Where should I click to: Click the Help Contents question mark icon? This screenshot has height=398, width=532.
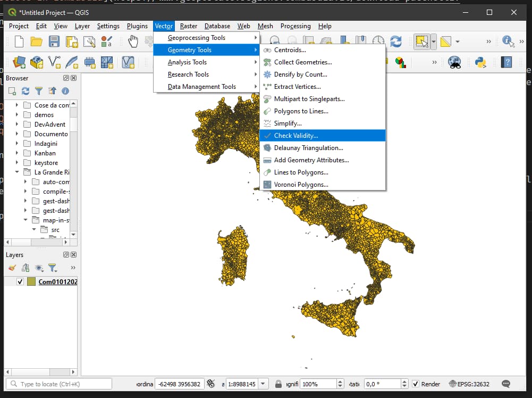point(506,62)
